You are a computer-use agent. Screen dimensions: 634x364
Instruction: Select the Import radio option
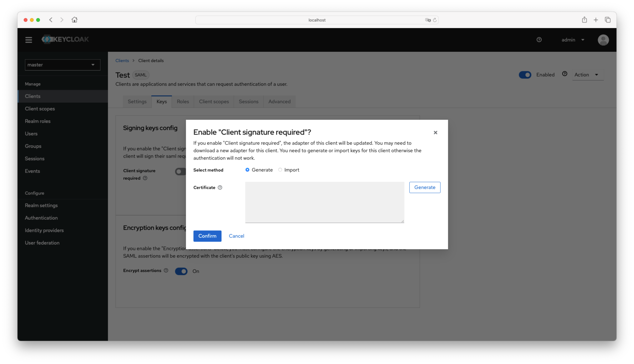click(x=280, y=170)
